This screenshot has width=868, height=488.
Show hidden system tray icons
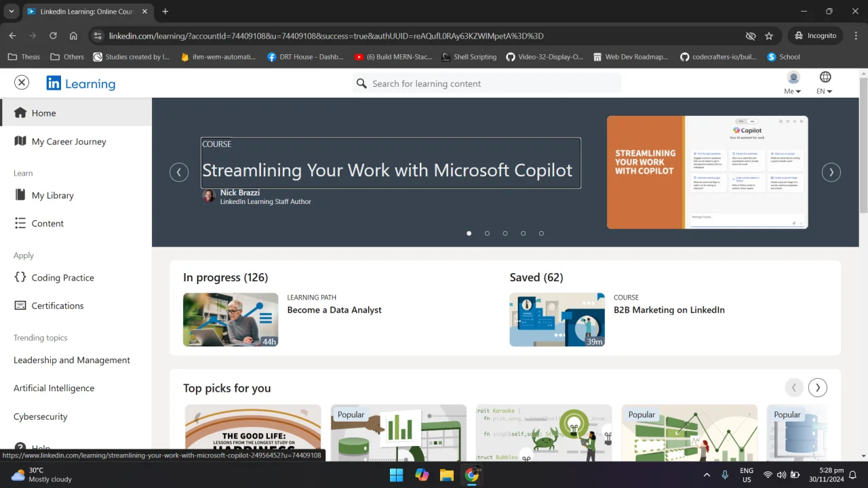click(707, 475)
